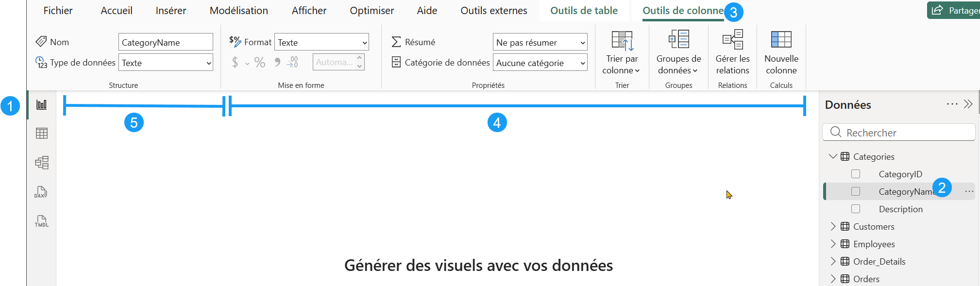The height and width of the screenshot is (286, 980).
Task: Switch to Outils de table tab
Action: 584,11
